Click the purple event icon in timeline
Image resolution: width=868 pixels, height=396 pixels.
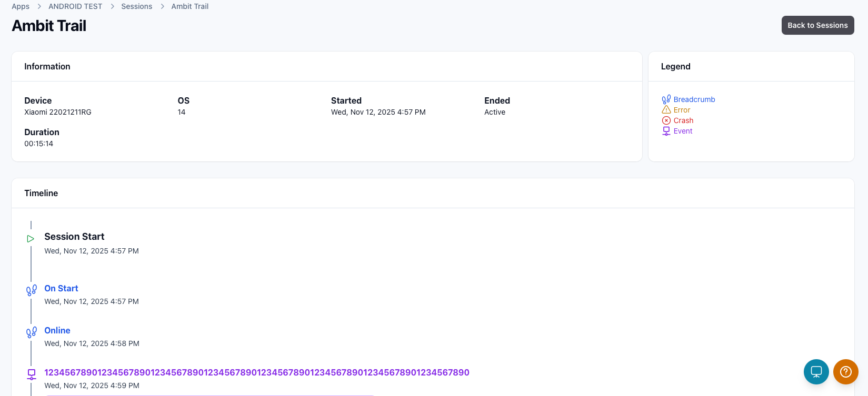[32, 374]
